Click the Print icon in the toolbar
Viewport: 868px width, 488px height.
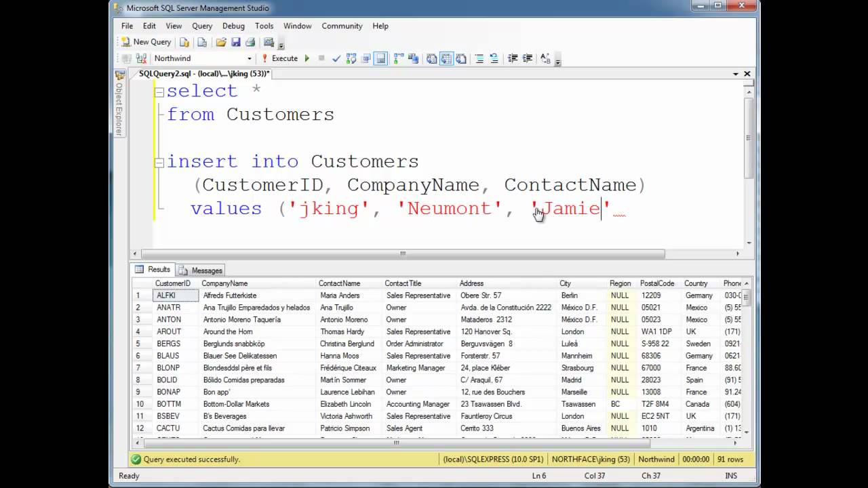point(250,42)
